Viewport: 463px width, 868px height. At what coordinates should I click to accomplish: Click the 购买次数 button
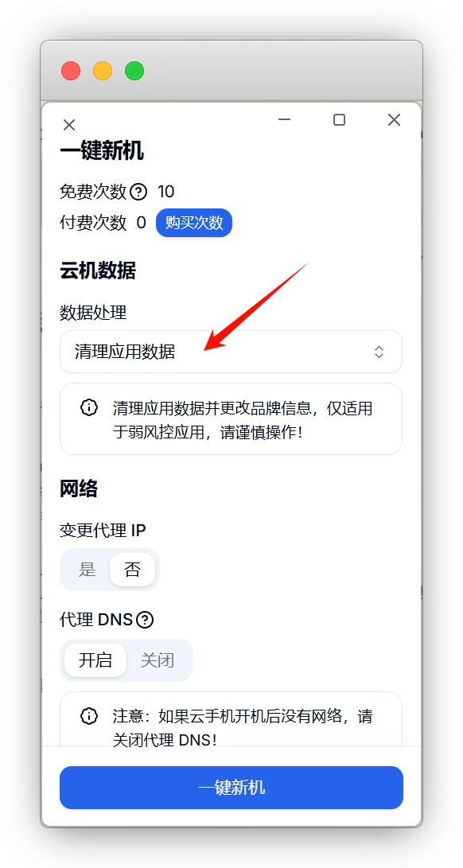194,223
